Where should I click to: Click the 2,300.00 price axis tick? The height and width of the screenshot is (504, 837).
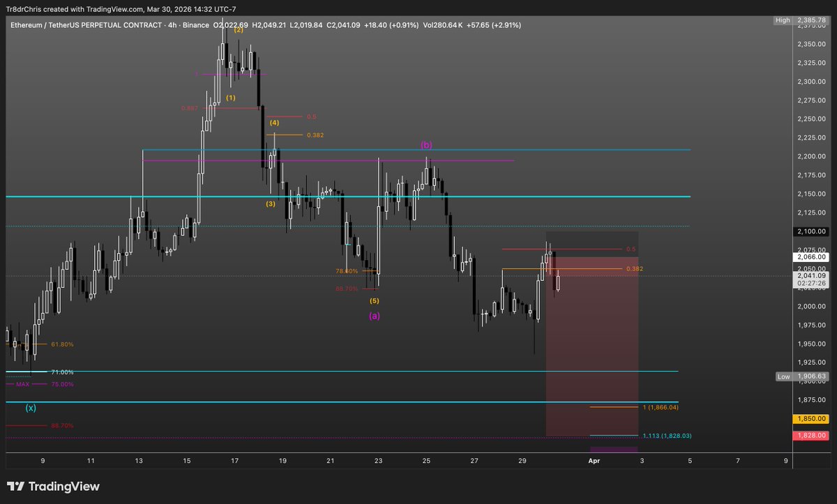[x=811, y=82]
